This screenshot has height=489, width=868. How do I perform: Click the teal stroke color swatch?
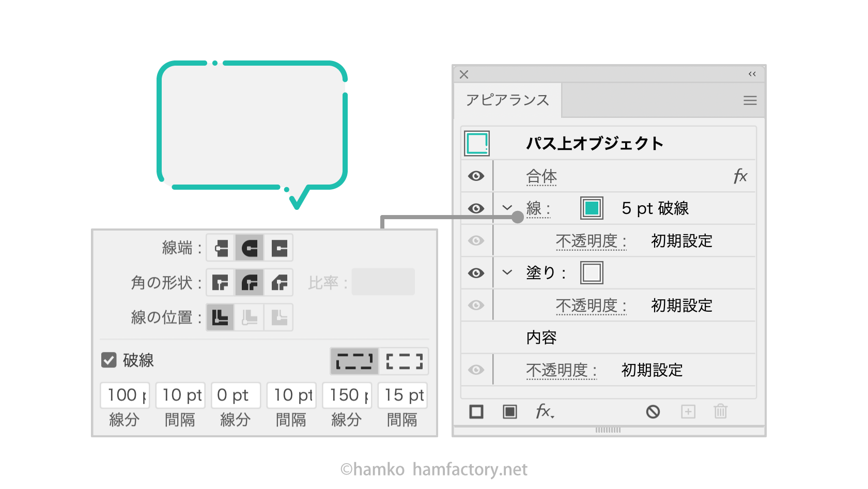click(x=592, y=208)
